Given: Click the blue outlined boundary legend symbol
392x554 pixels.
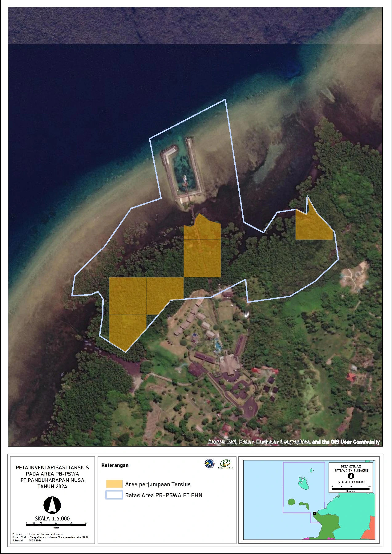Looking at the screenshot, I should [x=114, y=495].
